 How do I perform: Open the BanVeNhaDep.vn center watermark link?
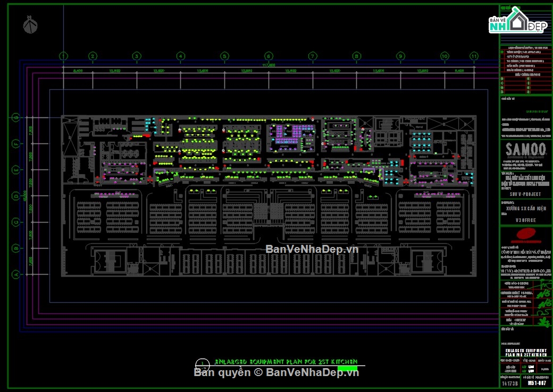click(312, 249)
